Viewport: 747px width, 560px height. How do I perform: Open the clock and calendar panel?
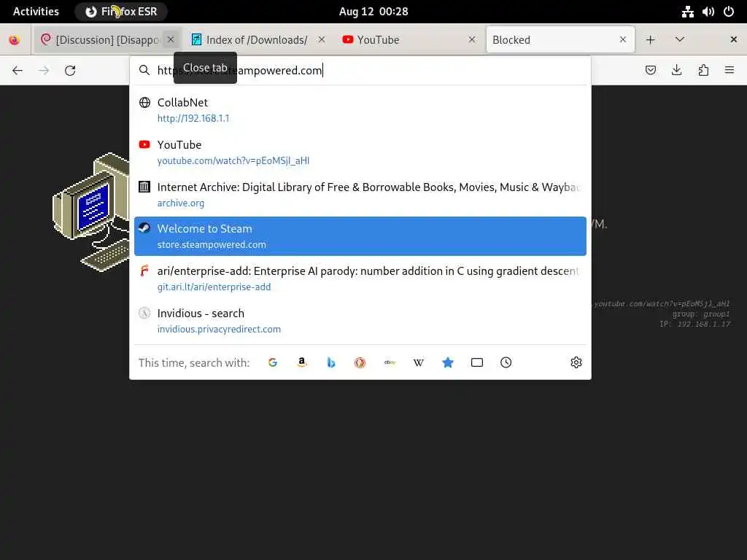click(x=373, y=12)
